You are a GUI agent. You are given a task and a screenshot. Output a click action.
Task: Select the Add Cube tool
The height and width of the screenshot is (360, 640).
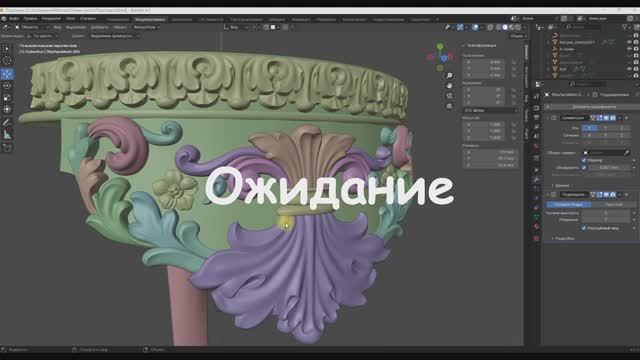7,147
